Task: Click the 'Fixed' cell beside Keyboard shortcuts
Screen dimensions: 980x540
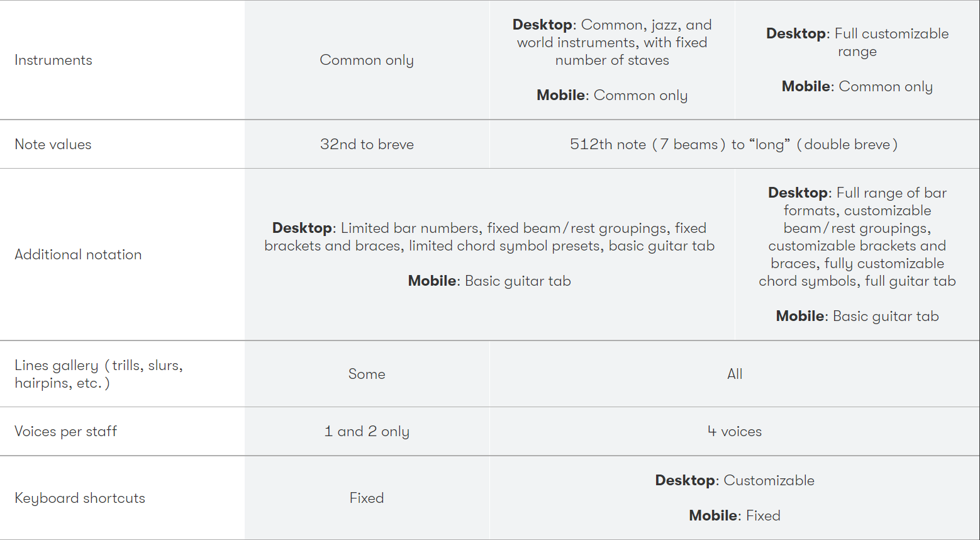Action: (x=367, y=498)
